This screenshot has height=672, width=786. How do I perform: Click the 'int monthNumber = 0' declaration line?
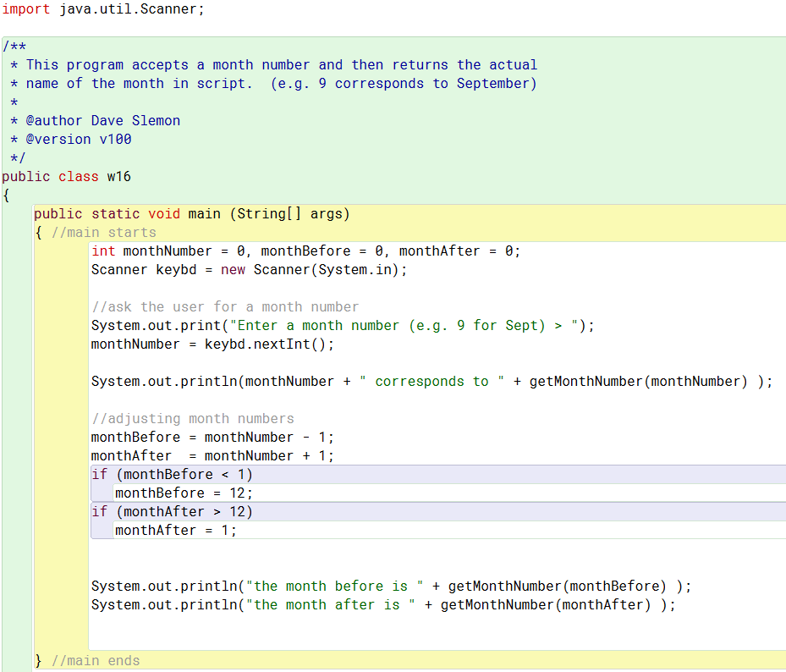pos(305,251)
